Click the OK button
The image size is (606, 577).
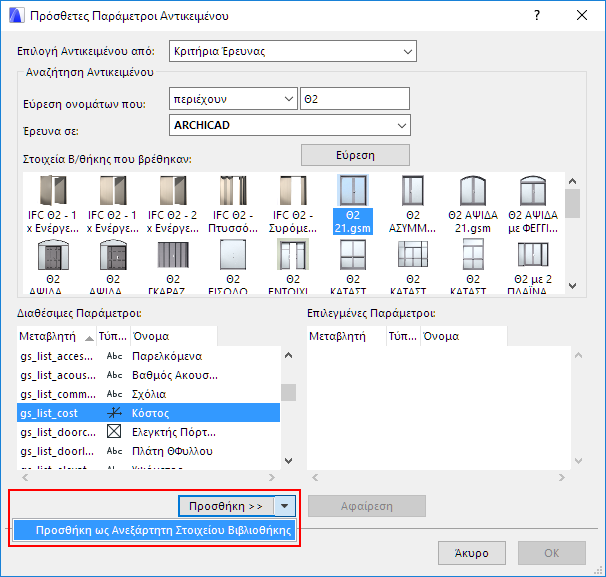552,553
